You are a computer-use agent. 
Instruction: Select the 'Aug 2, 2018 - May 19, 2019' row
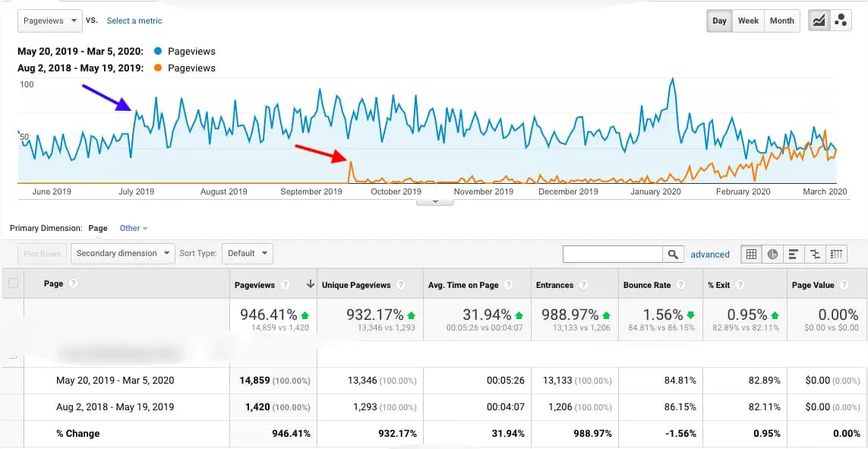115,407
